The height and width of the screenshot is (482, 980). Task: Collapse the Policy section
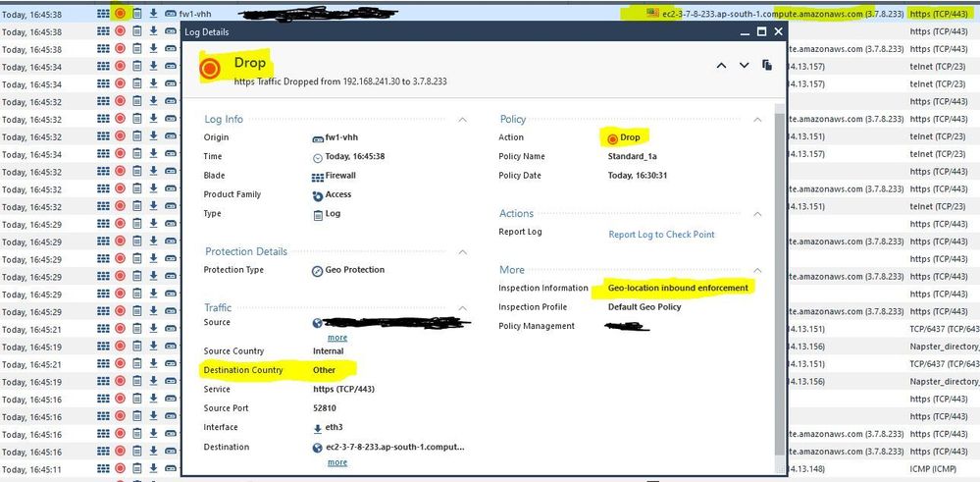click(x=757, y=119)
